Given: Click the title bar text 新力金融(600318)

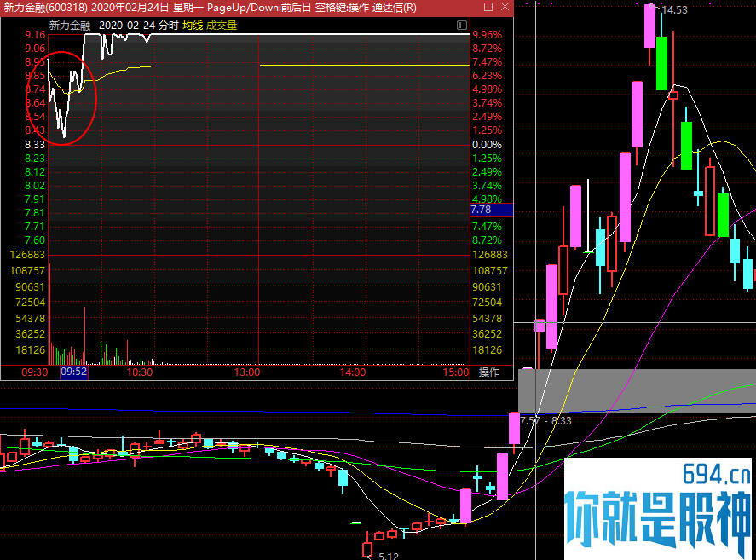Looking at the screenshot, I should click(x=46, y=7).
